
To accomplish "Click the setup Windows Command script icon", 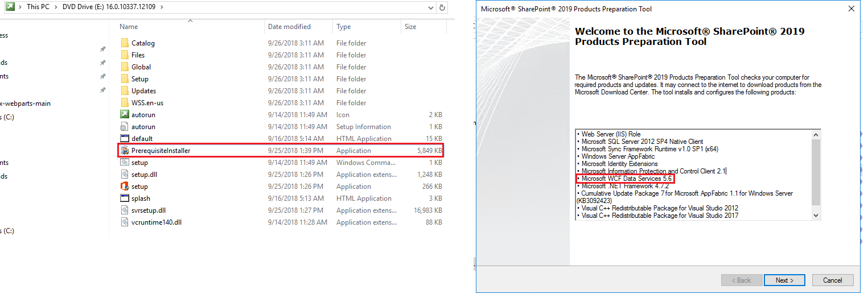I will click(x=125, y=163).
